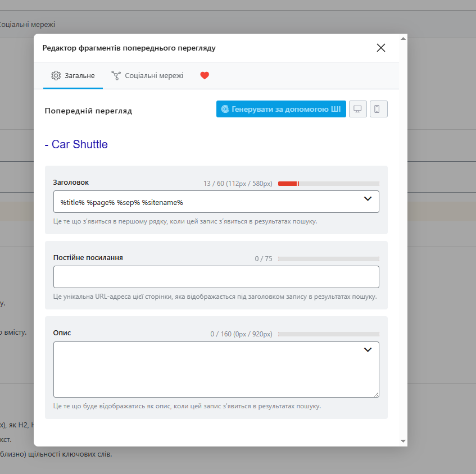Click the Опис length progress bar
Screen dimensions: 476x474
(x=328, y=334)
